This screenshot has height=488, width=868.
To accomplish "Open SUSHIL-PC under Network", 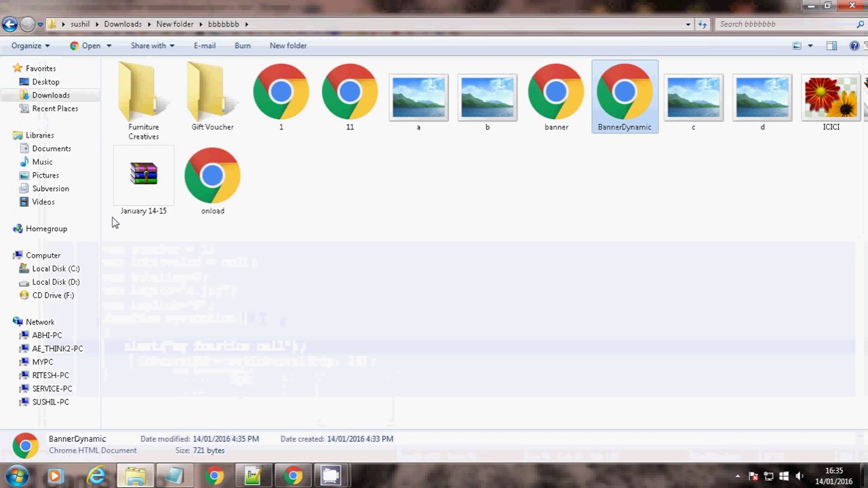I will [x=50, y=402].
